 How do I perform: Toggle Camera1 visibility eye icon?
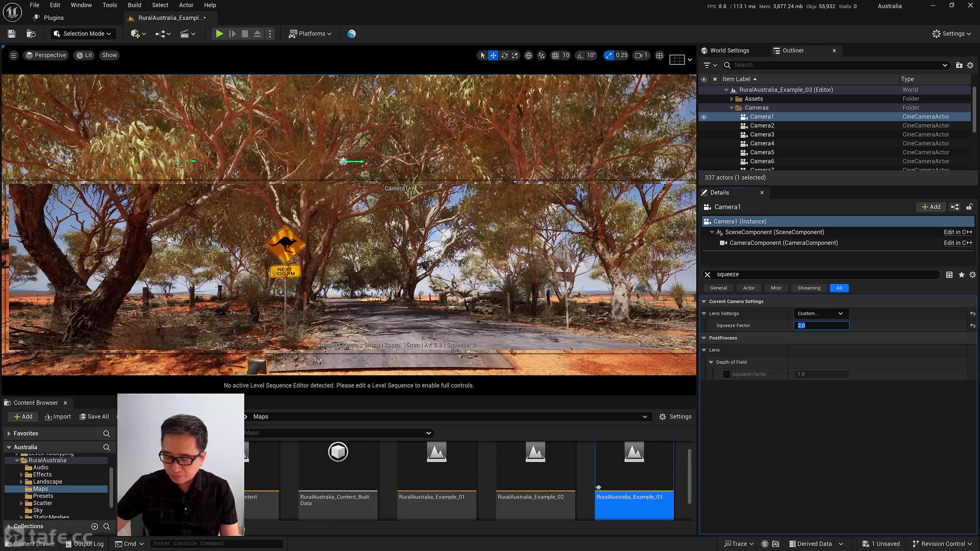(704, 117)
